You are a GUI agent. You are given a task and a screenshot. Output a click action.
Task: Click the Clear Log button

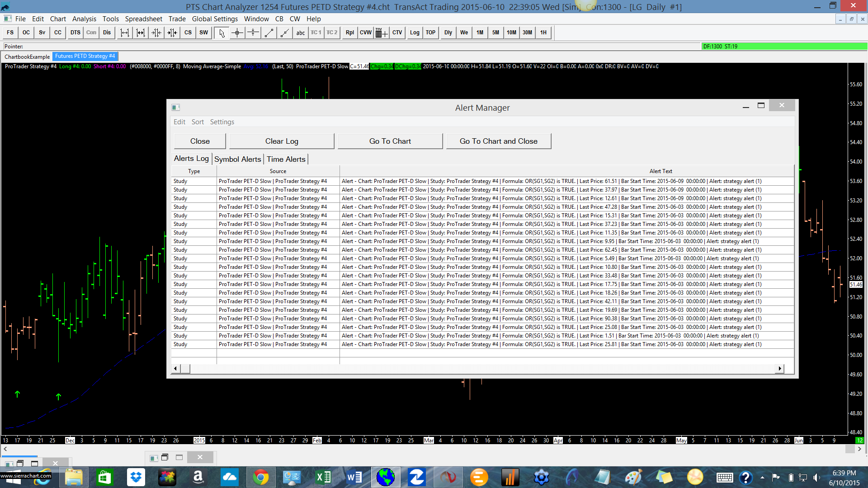tap(282, 141)
